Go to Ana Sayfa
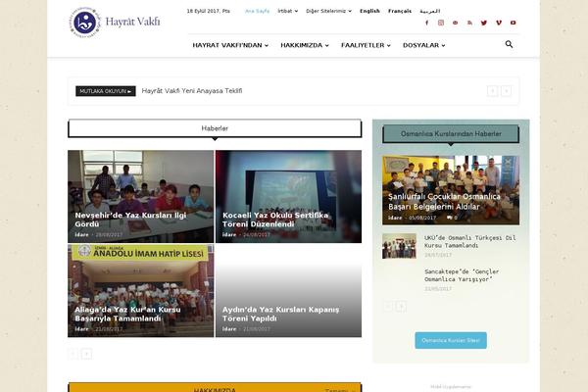The image size is (588, 392). (257, 11)
